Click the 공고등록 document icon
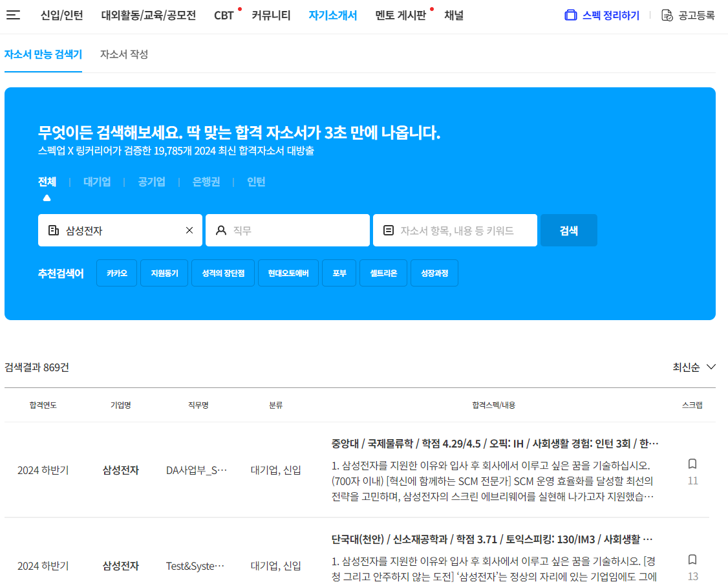This screenshot has width=728, height=584. point(667,16)
